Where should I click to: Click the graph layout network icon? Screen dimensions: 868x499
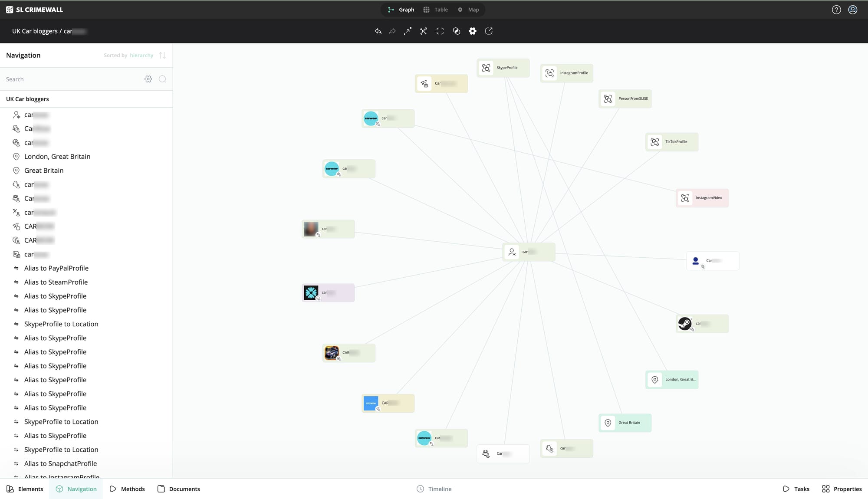click(424, 31)
